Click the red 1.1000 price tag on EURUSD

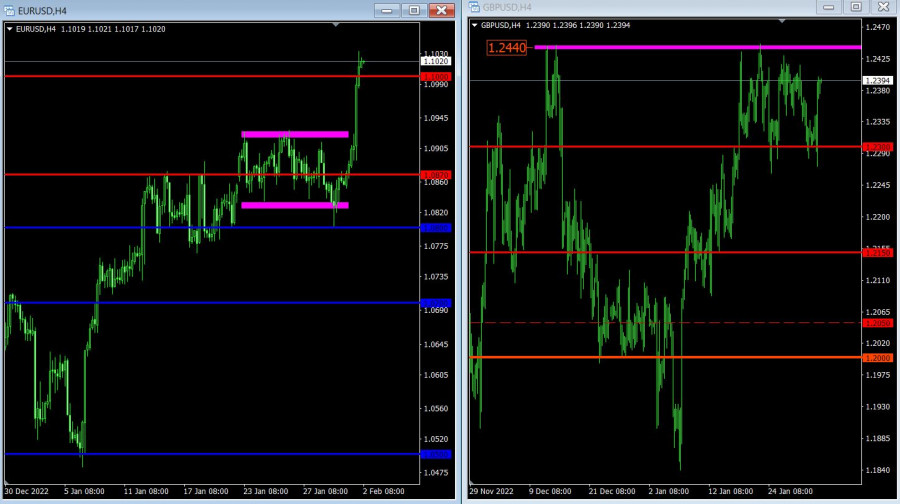click(436, 76)
